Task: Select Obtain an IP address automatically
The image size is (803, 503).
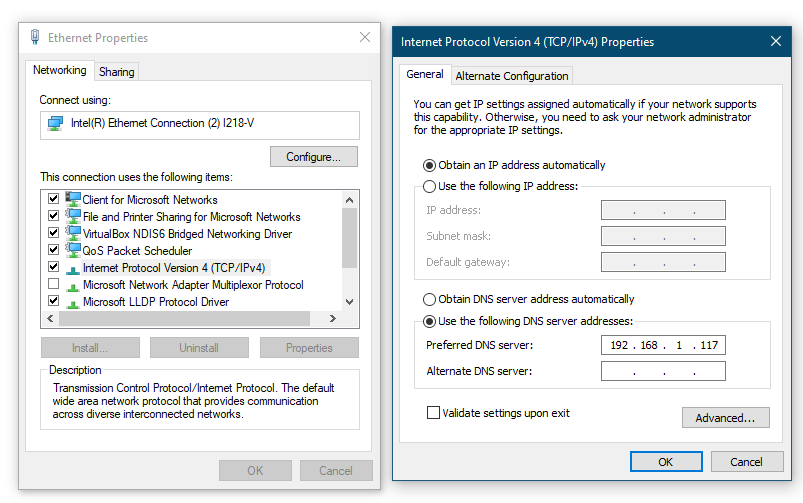Action: pyautogui.click(x=429, y=165)
